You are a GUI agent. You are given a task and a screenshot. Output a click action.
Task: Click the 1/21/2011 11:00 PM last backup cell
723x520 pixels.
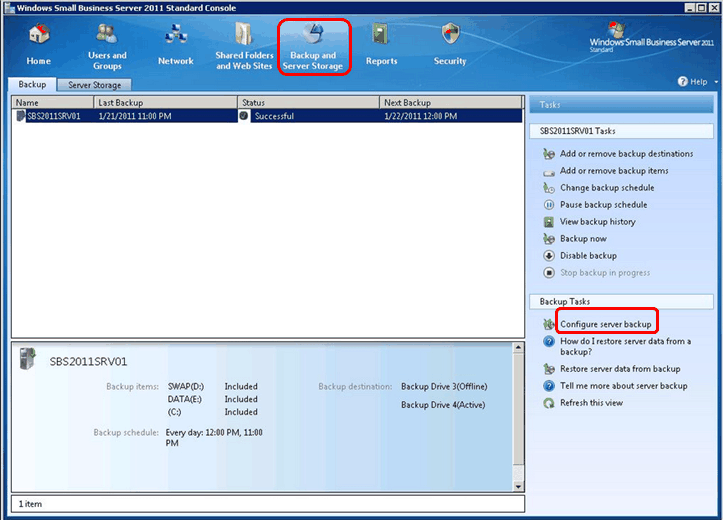point(135,116)
